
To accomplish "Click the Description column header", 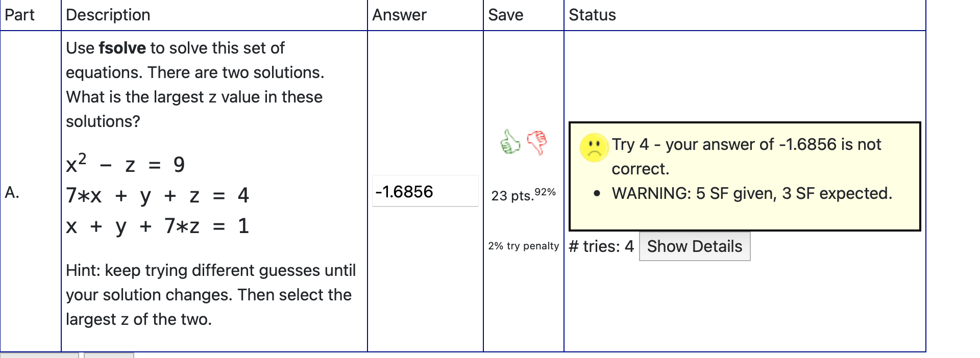I will 107,15.
